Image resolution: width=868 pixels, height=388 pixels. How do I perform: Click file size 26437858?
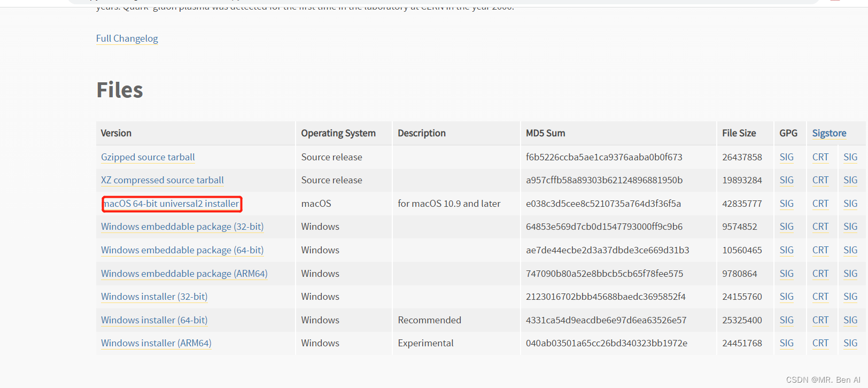pos(742,157)
